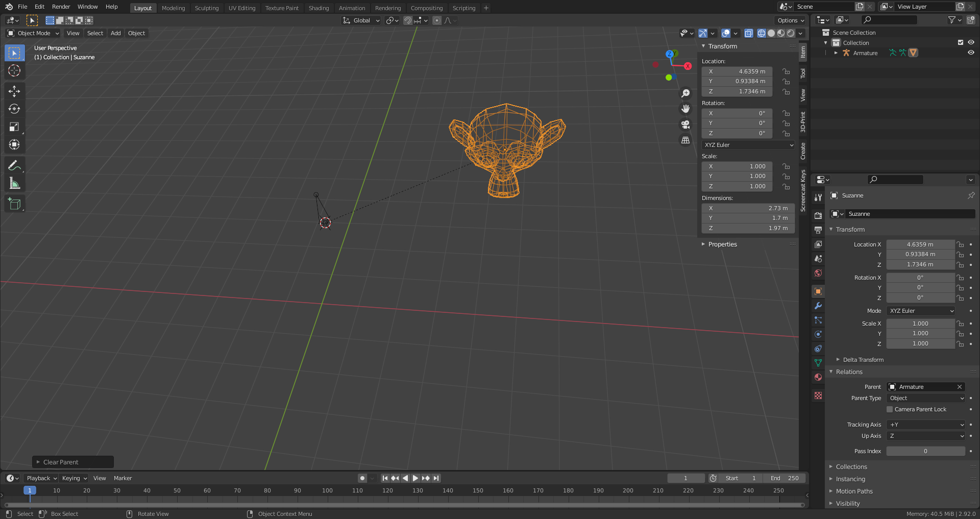Image resolution: width=980 pixels, height=519 pixels.
Task: Expand the Motion Paths panel
Action: (854, 491)
